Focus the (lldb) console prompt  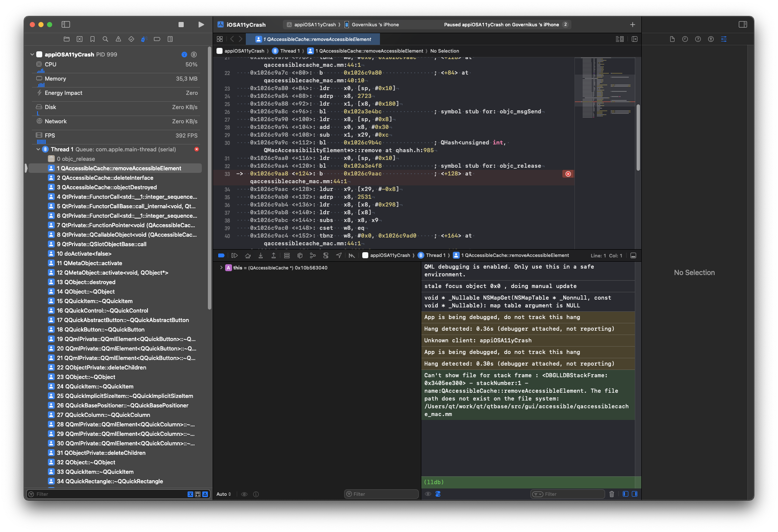click(531, 482)
